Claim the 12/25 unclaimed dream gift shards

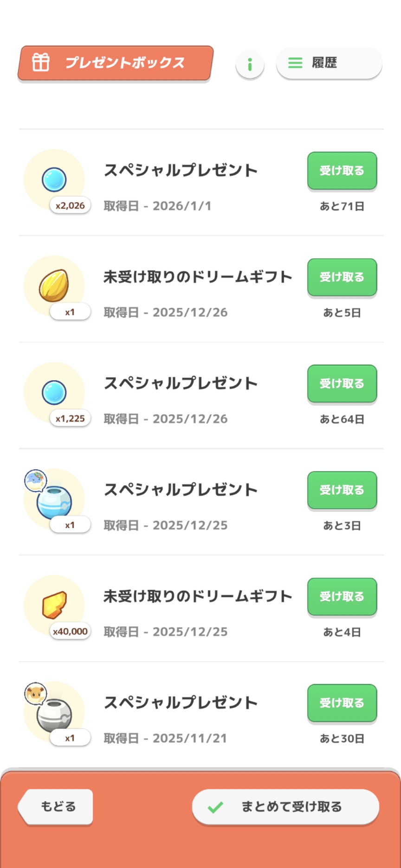coord(342,596)
